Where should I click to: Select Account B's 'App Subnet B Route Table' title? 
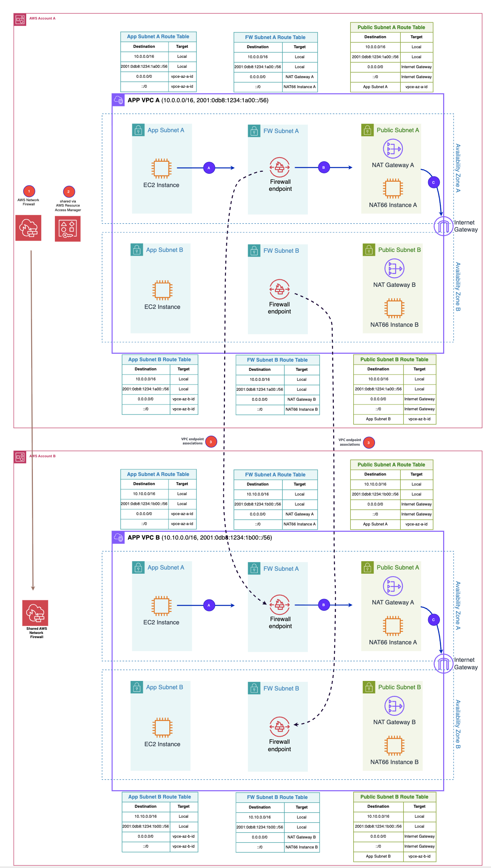pos(160,797)
